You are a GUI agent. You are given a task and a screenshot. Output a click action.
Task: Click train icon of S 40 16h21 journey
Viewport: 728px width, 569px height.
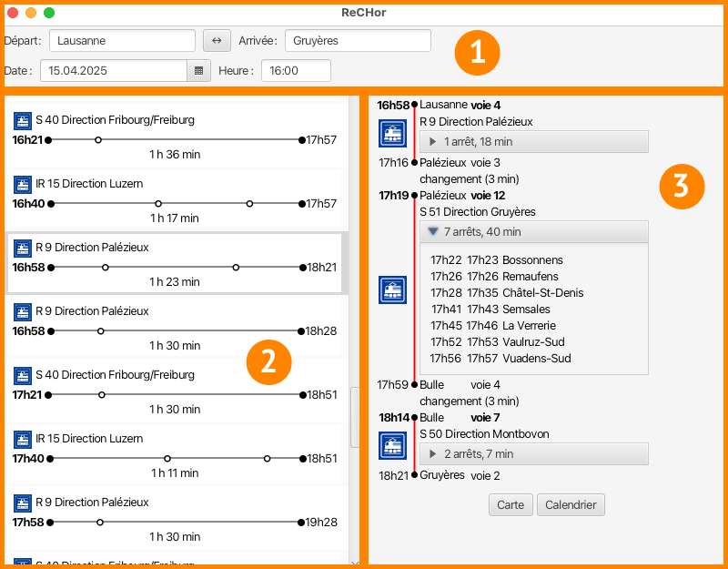click(23, 121)
